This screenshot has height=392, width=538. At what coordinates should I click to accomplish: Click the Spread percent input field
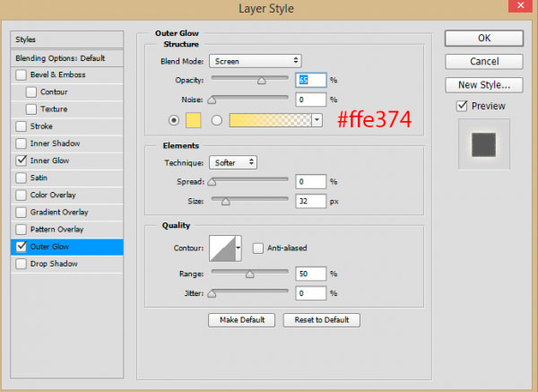(311, 181)
